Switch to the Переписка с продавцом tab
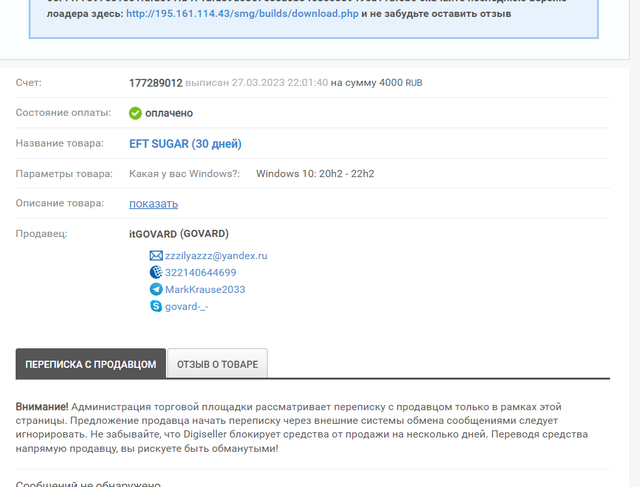Viewport: 640px width, 487px height. pos(91,364)
